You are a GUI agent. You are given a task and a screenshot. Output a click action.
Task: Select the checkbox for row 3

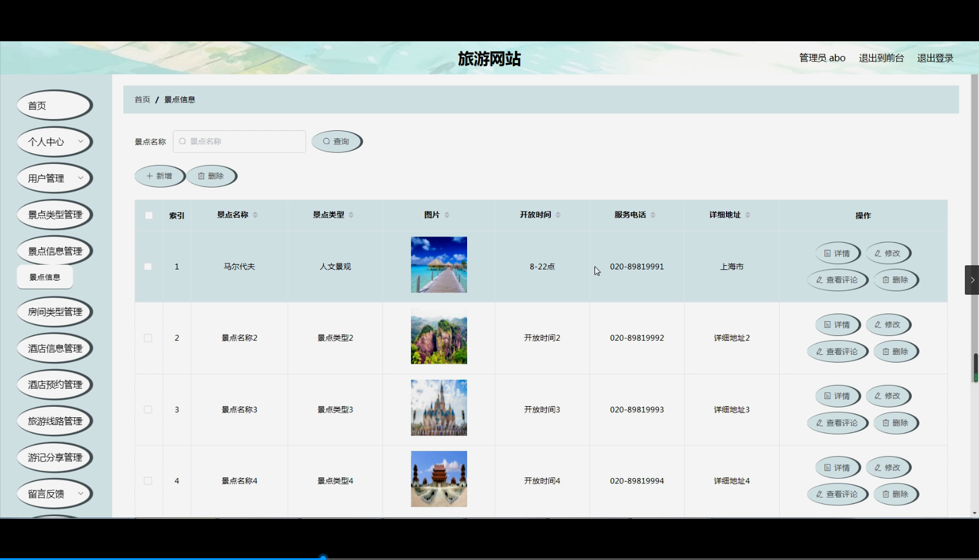point(148,410)
